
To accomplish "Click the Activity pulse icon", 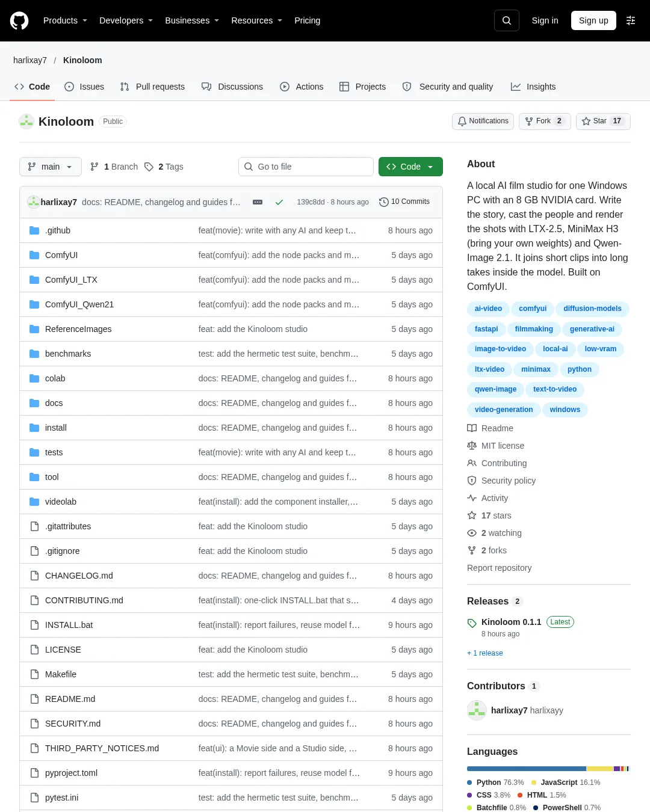I will coord(472,498).
